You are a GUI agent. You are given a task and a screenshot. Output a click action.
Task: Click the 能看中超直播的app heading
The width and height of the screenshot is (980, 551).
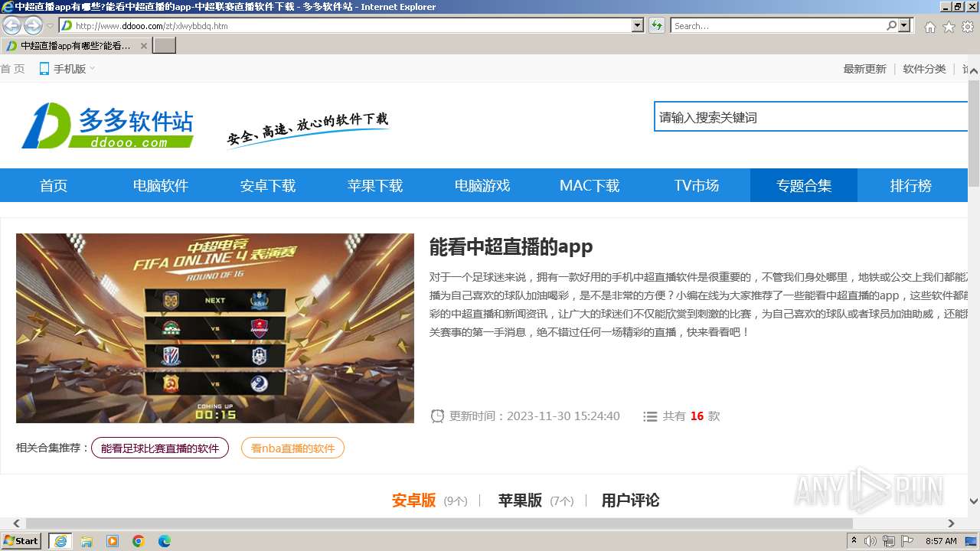tap(511, 246)
